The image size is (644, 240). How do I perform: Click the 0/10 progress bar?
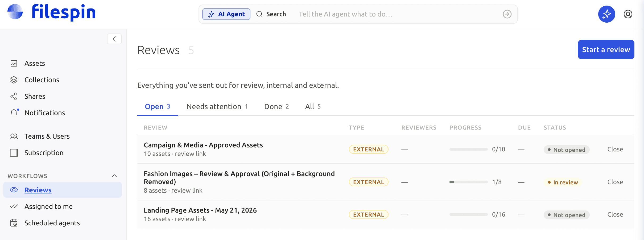pyautogui.click(x=468, y=149)
